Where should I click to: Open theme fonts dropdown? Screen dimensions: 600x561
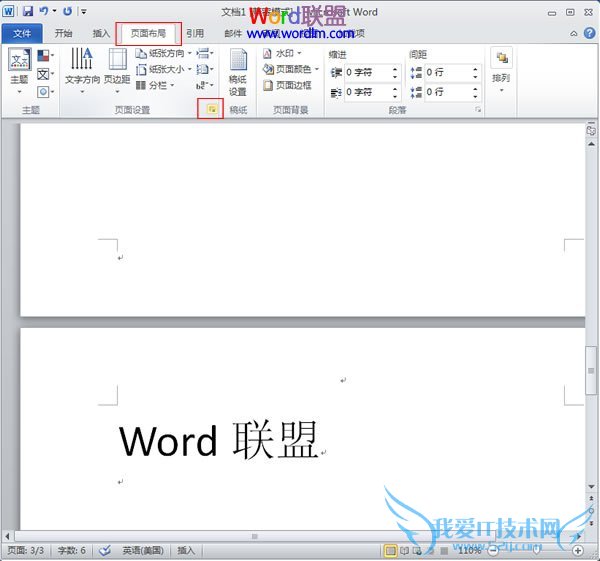46,74
